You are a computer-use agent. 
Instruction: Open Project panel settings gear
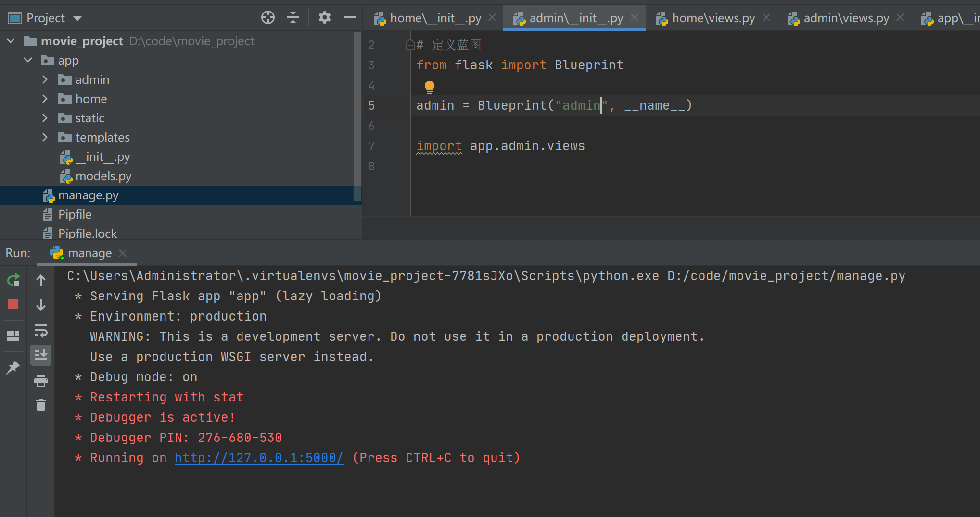click(325, 18)
